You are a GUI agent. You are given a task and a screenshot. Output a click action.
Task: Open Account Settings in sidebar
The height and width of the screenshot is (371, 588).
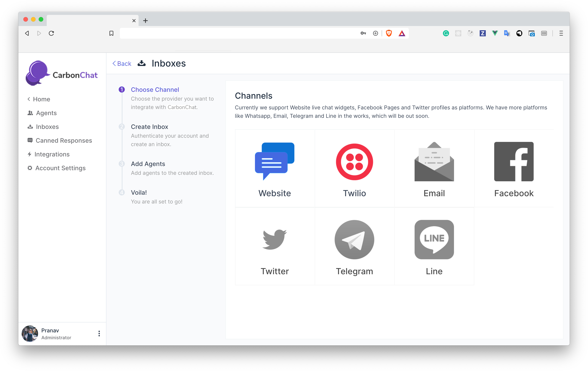(x=60, y=168)
